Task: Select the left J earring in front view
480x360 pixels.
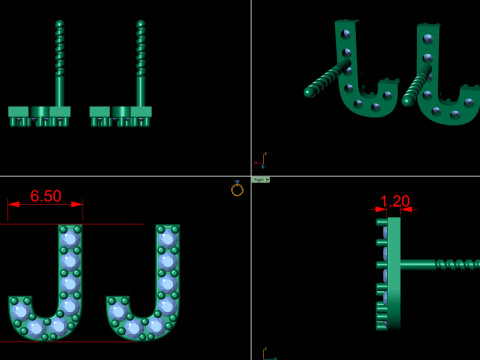Action: 45,283
